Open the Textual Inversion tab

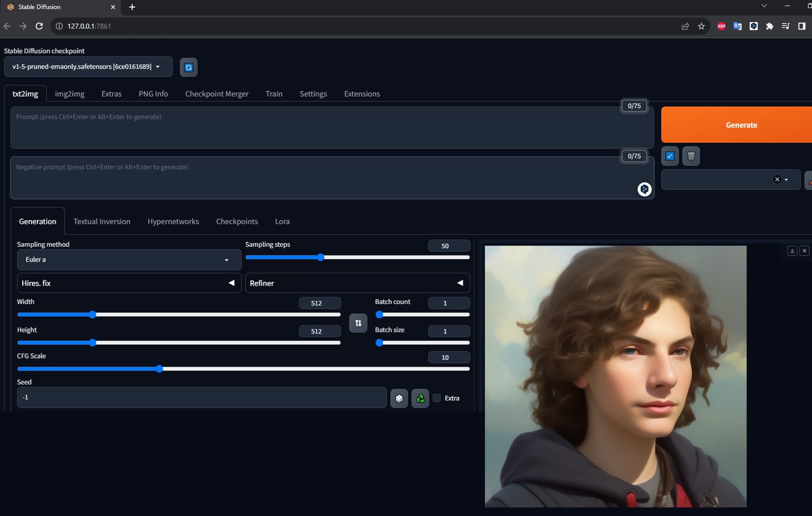(x=101, y=221)
